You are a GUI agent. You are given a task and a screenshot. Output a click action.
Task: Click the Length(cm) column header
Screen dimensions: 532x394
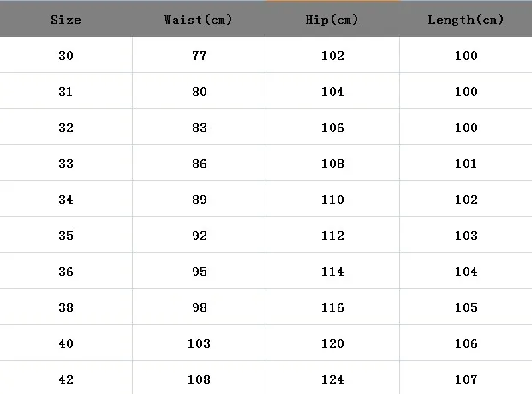tap(466, 19)
